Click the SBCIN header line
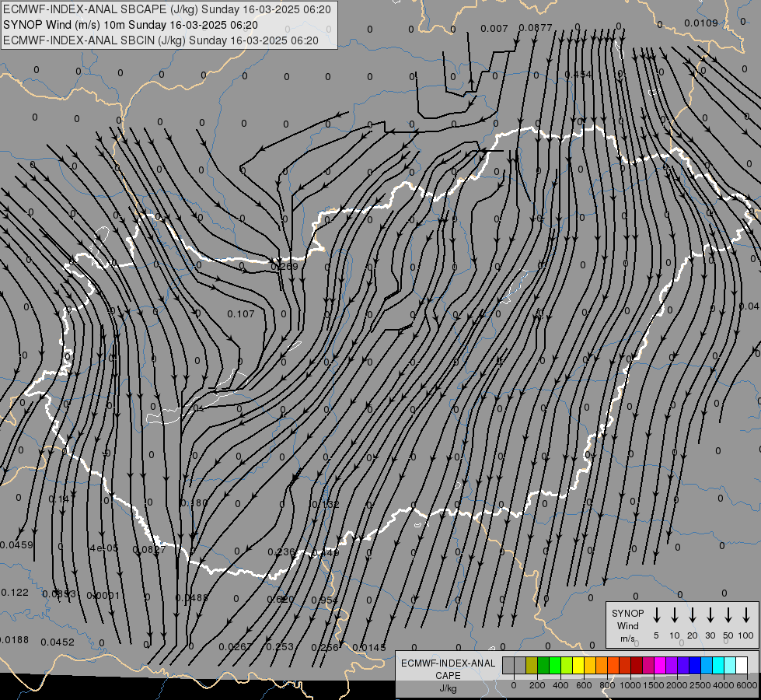Image resolution: width=761 pixels, height=700 pixels. tap(161, 40)
